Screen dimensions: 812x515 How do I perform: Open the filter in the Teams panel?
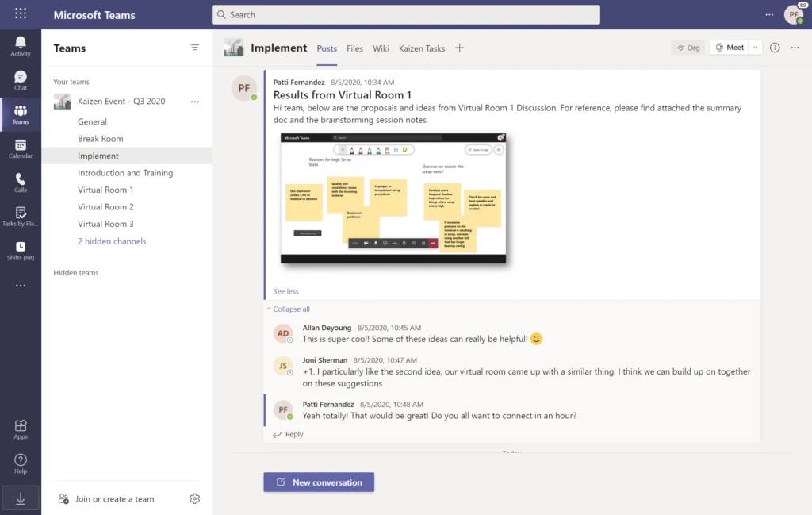coord(194,48)
